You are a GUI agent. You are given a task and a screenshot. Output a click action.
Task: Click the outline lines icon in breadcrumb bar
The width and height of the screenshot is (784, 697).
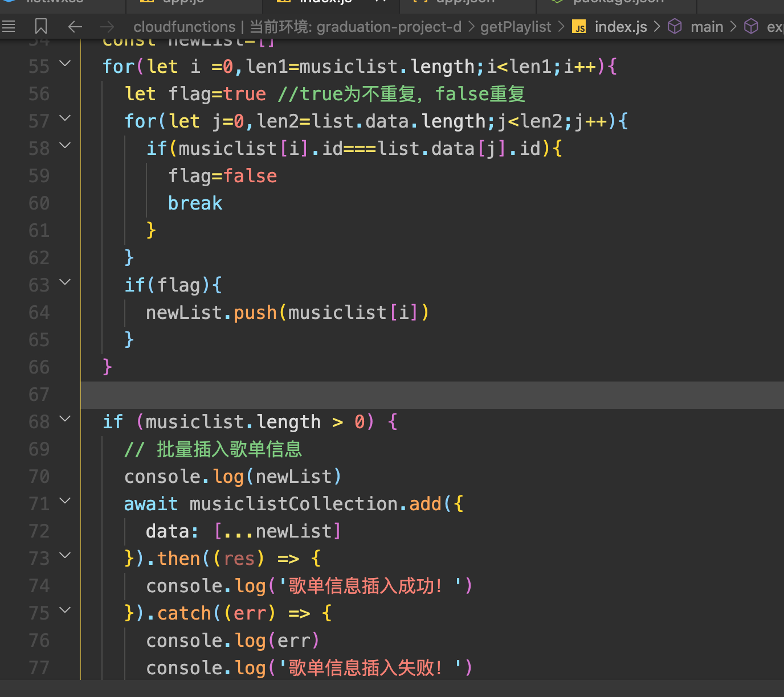click(x=9, y=26)
